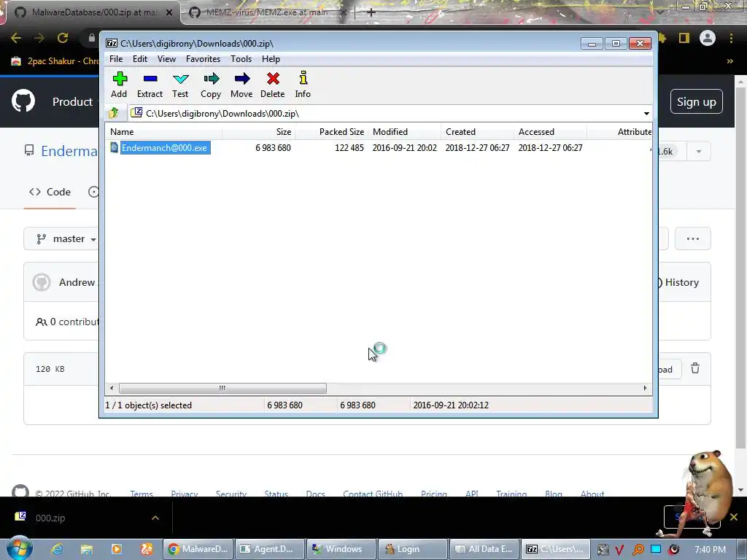Switch to the Login taskbar window
The width and height of the screenshot is (747, 560).
(413, 549)
